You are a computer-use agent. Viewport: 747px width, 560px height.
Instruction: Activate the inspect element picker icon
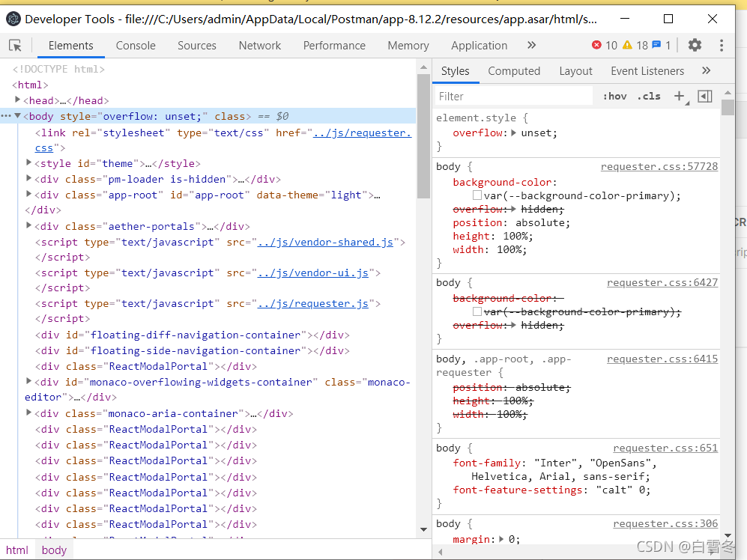pos(15,45)
